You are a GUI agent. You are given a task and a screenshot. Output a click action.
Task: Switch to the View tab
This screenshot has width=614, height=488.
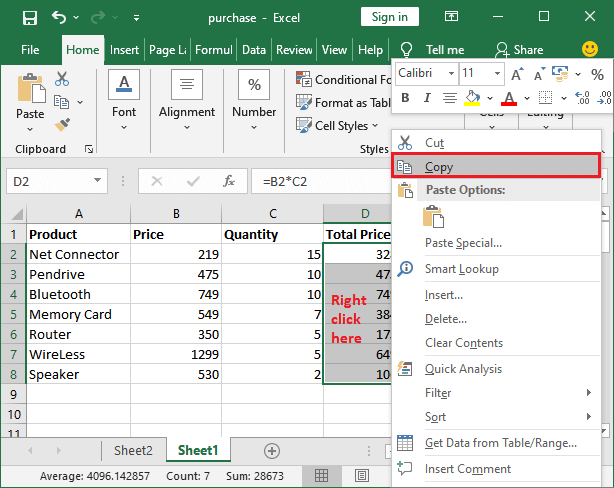[334, 50]
